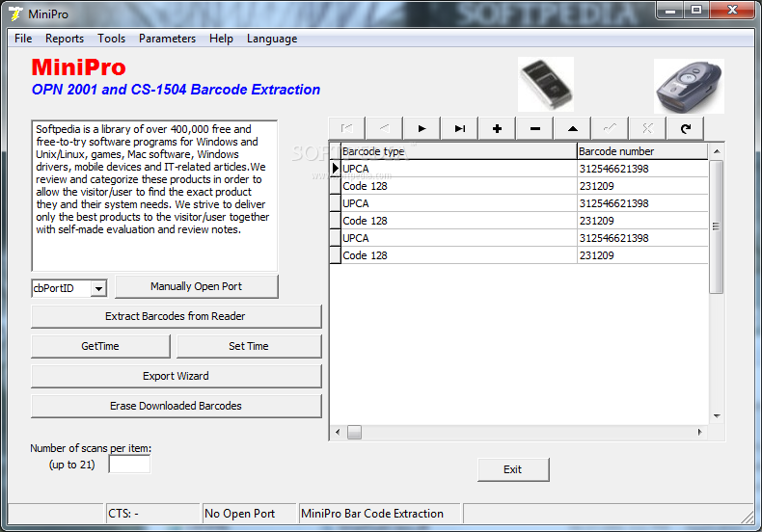Open the Language menu
762x532 pixels.
272,39
